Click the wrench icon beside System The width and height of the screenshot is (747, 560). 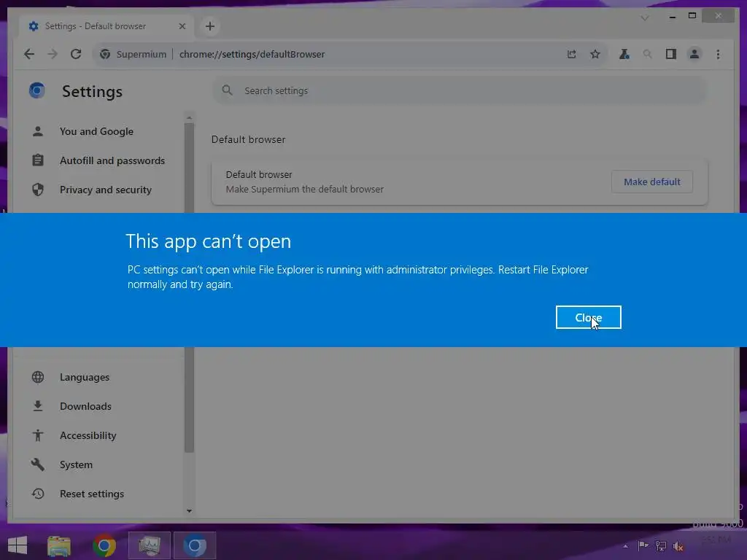tap(38, 464)
